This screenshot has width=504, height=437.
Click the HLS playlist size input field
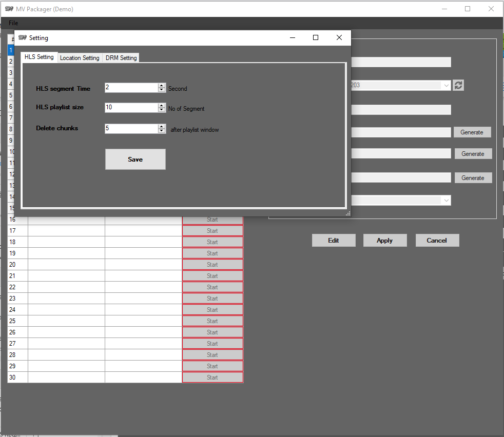point(131,108)
